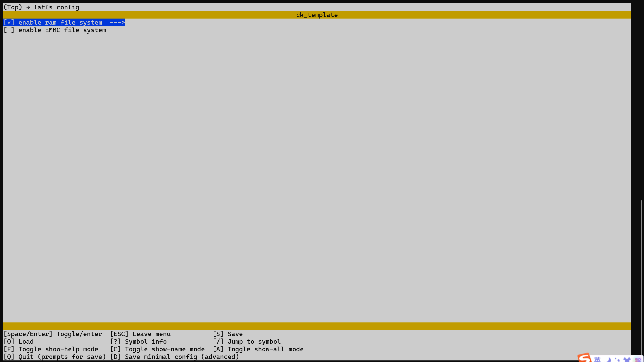Click the [?] Symbol info hint
Screen dimensions: 644x362
(138, 341)
